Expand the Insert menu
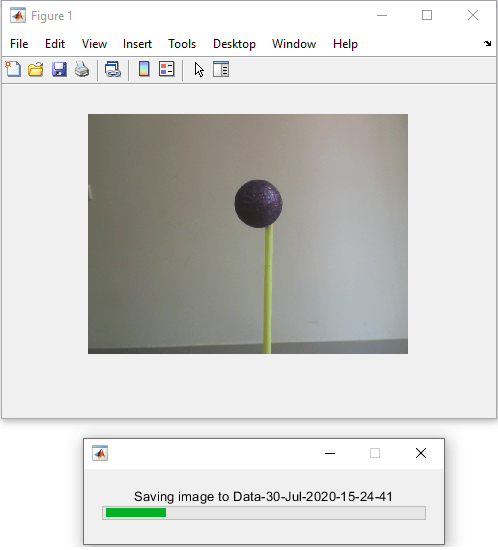Screen dimensions: 498x550 (137, 44)
